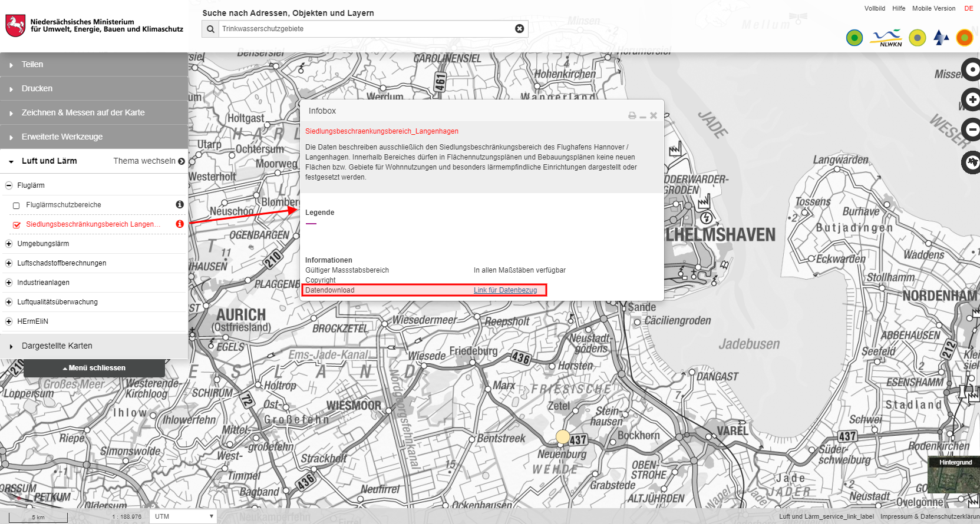The image size is (980, 524).
Task: Clear the search field with X icon
Action: click(519, 29)
